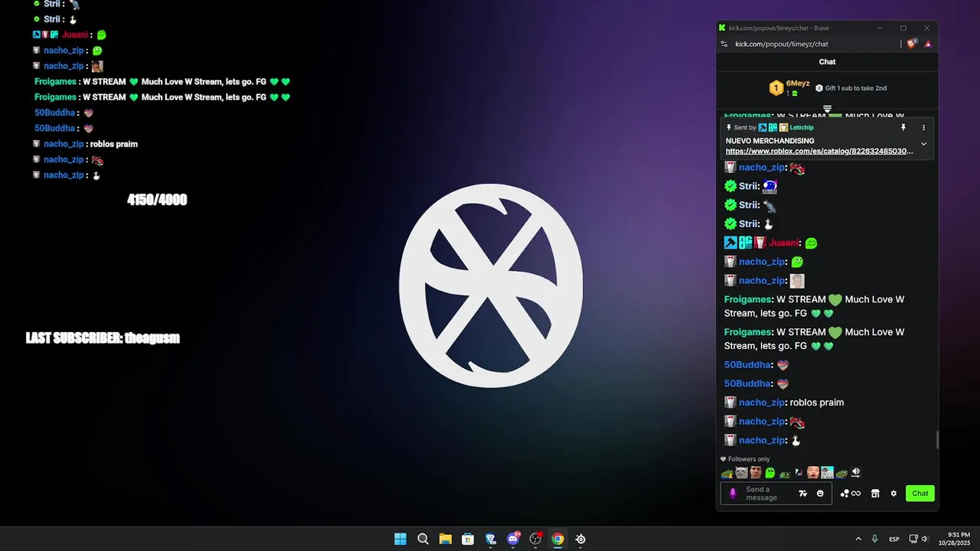This screenshot has height=551, width=980.
Task: Open the shop storefront icon
Action: pos(875,494)
